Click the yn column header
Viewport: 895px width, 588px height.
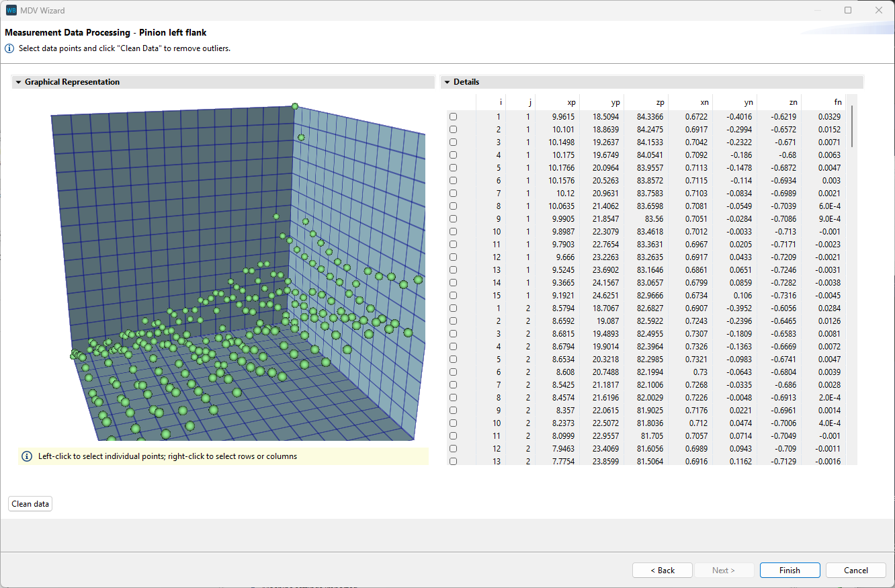(x=734, y=102)
